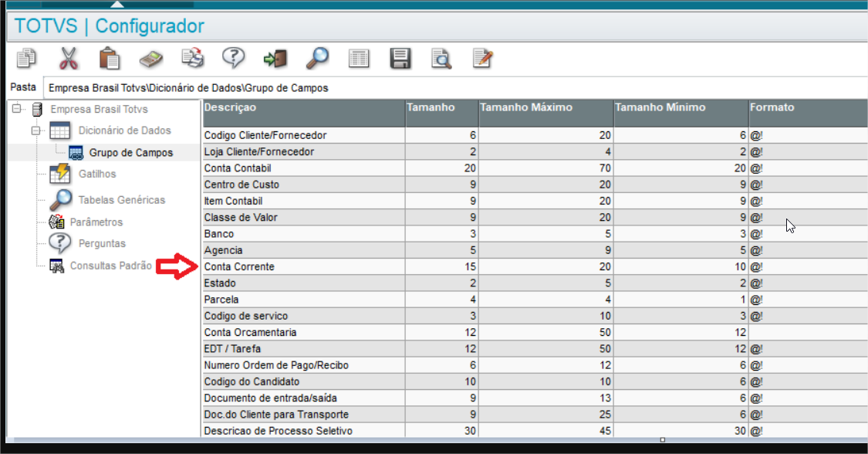Open the calculator tool icon
Screen dimensions: 868x454
[x=150, y=59]
